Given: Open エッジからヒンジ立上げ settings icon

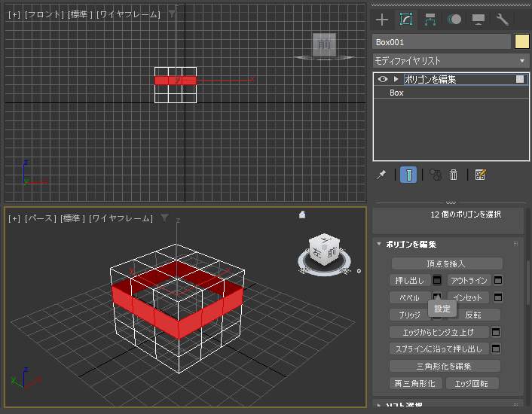Looking at the screenshot, I should pos(496,332).
